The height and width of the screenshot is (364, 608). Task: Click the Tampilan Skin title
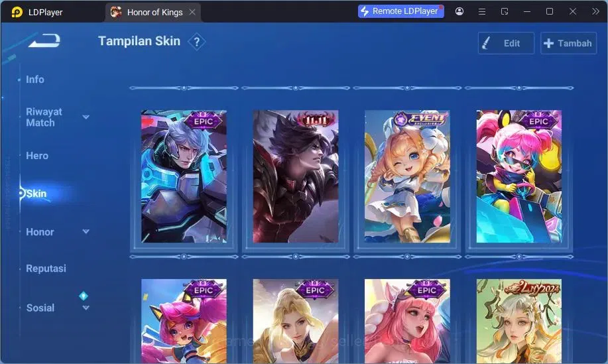139,41
